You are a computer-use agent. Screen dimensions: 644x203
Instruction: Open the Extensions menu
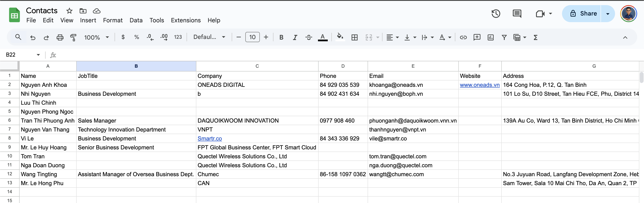point(185,20)
